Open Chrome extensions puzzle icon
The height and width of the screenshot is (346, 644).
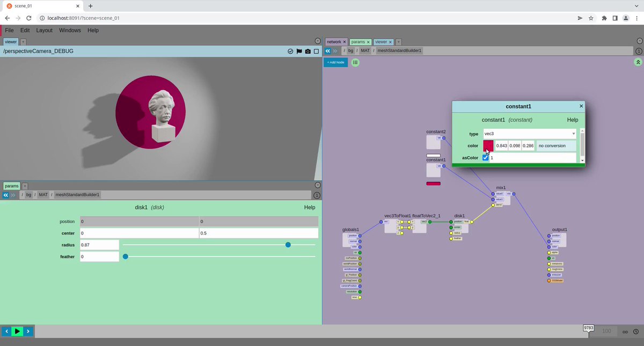click(605, 18)
